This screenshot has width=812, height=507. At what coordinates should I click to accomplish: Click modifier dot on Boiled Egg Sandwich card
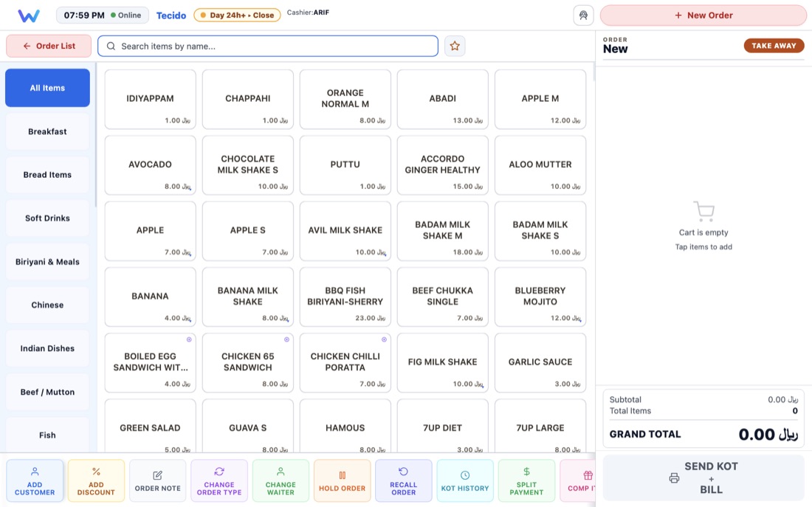[189, 339]
